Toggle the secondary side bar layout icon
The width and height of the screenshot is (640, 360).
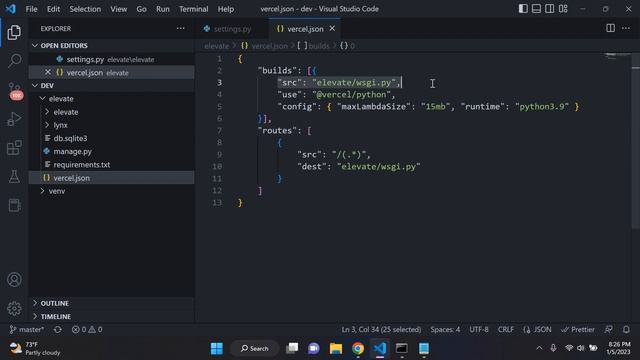pos(549,9)
